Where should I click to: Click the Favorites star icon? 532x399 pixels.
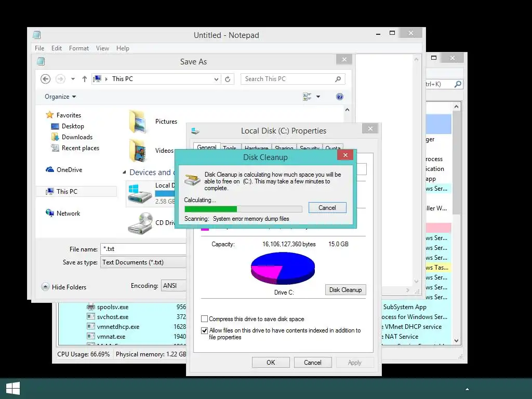pos(50,115)
